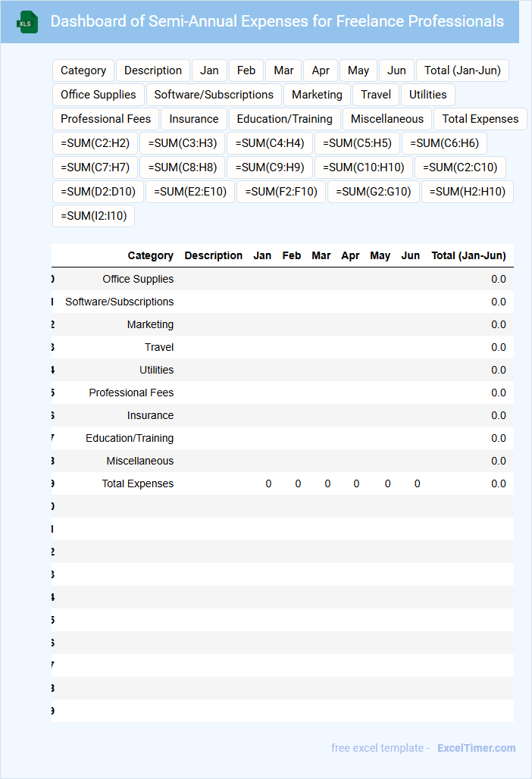The width and height of the screenshot is (532, 779).
Task: Click the Jun 0 value in Total Expenses row
Action: (x=418, y=484)
